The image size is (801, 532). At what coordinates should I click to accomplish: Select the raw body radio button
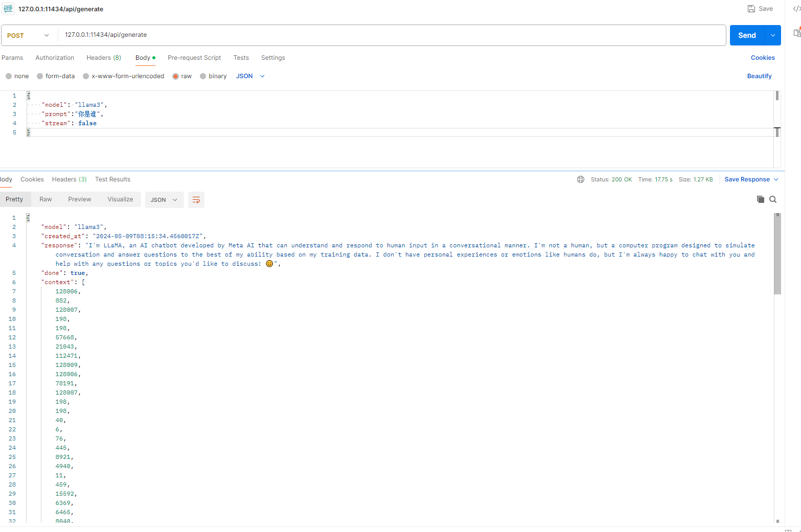[175, 76]
